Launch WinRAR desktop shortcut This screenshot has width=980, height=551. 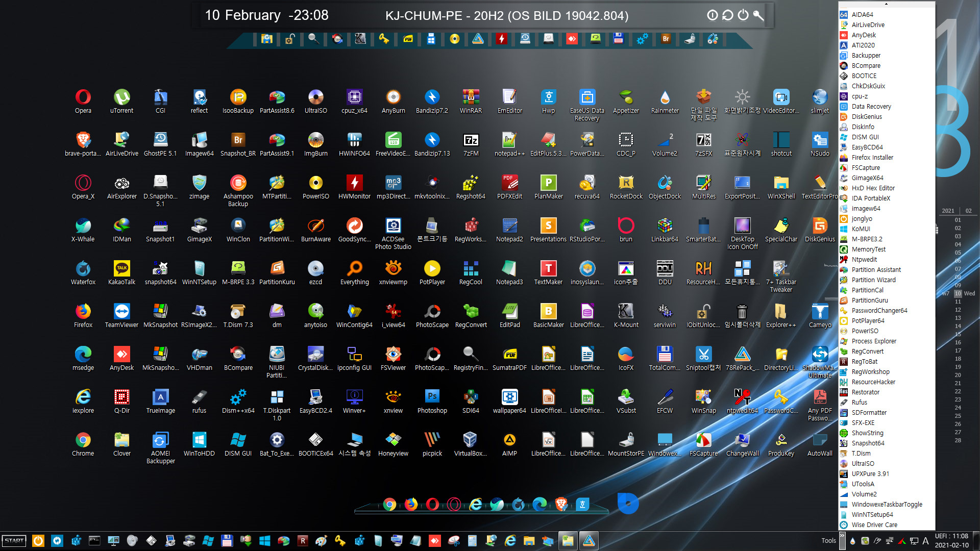point(471,101)
